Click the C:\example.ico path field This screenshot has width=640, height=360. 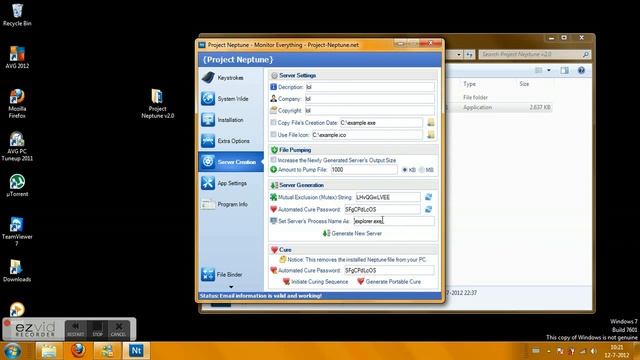click(367, 135)
